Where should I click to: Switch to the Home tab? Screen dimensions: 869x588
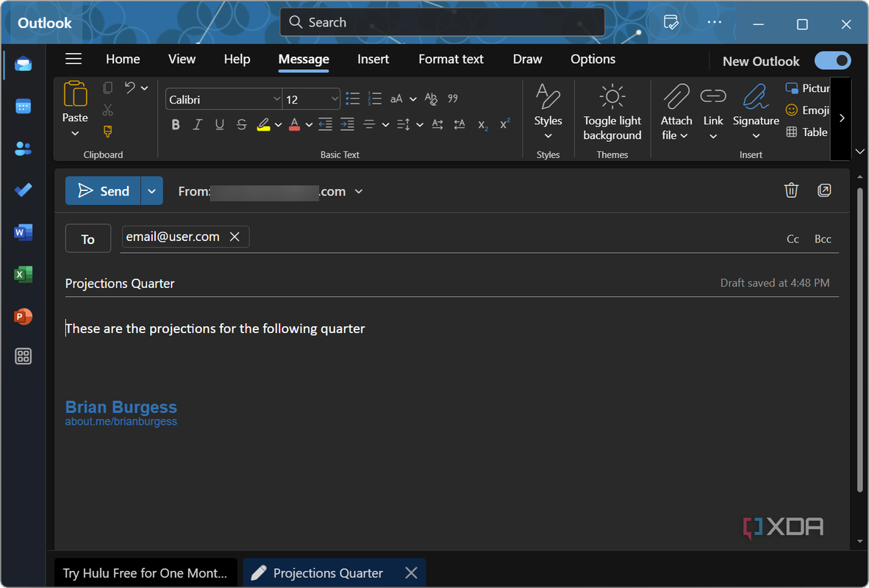123,59
